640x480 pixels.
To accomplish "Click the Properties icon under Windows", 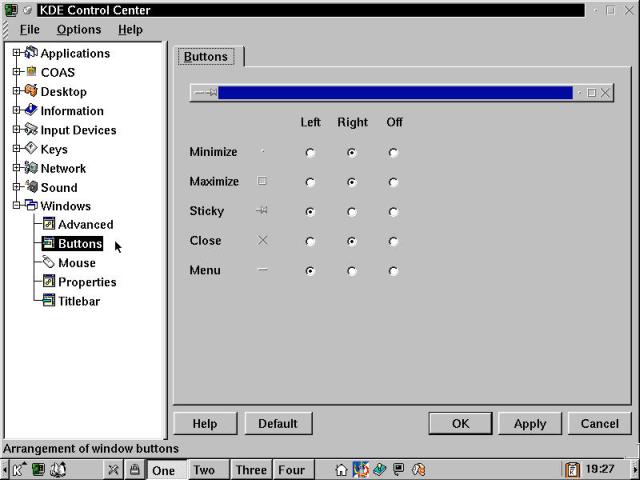I will [x=49, y=282].
